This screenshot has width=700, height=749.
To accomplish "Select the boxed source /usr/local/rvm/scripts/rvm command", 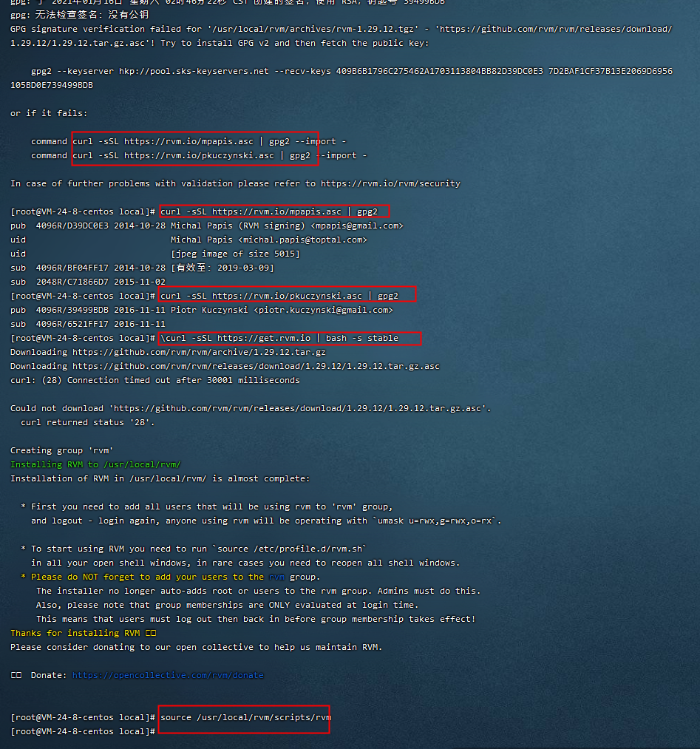I will (x=244, y=717).
